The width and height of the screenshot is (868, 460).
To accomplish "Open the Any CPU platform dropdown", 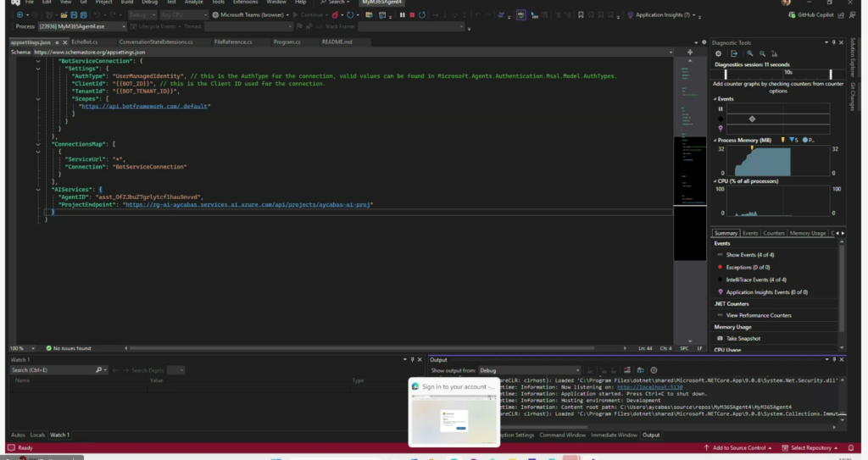I will 183,15.
